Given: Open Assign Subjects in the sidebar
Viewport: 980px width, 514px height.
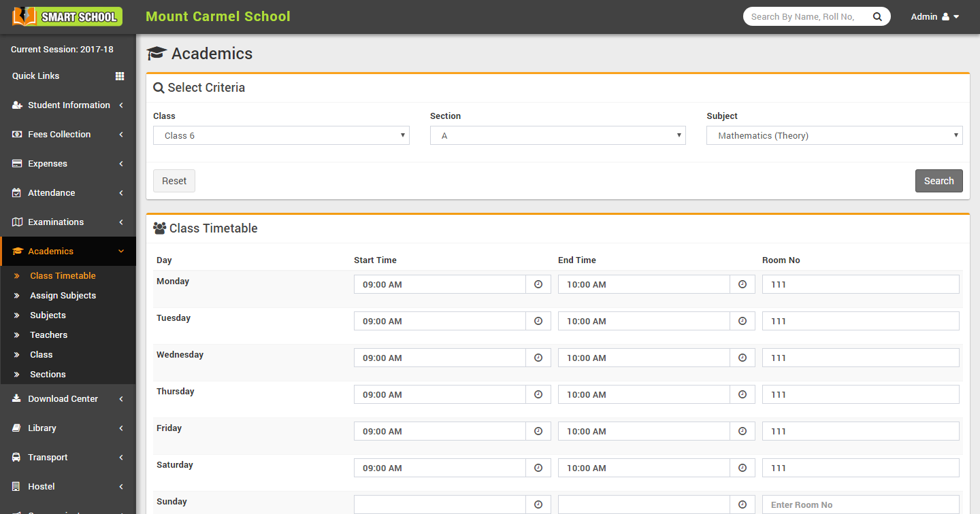Looking at the screenshot, I should (x=63, y=296).
